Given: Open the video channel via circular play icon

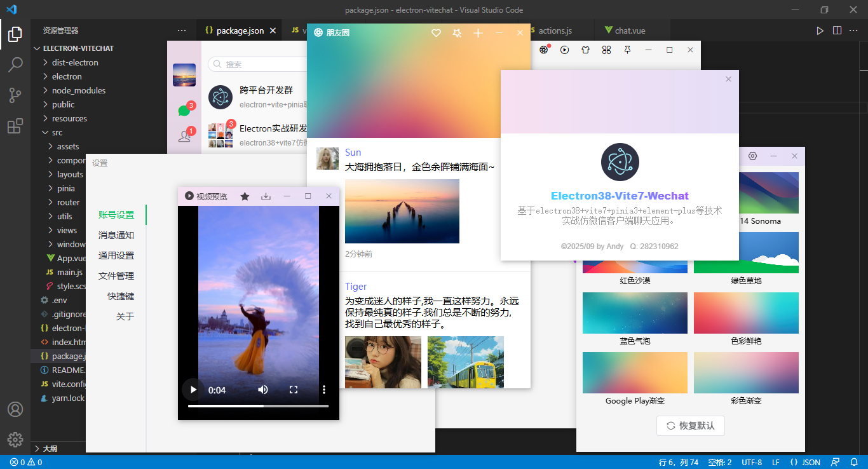Looking at the screenshot, I should [564, 50].
